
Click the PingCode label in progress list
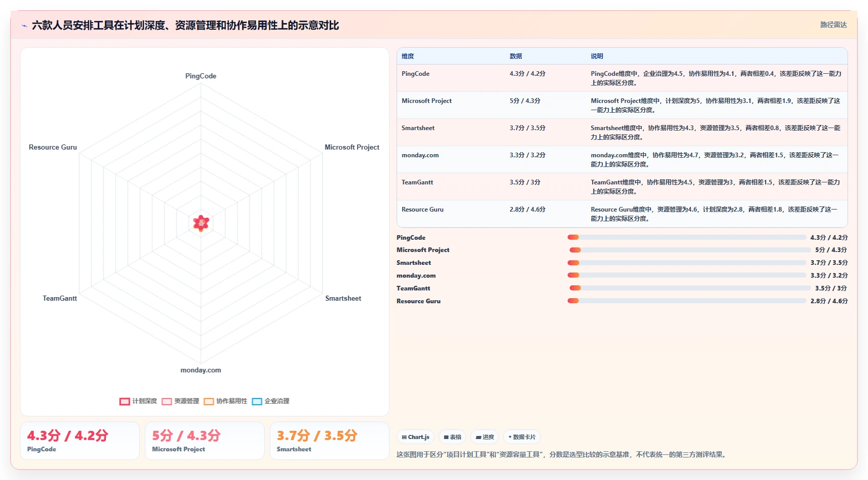(411, 238)
